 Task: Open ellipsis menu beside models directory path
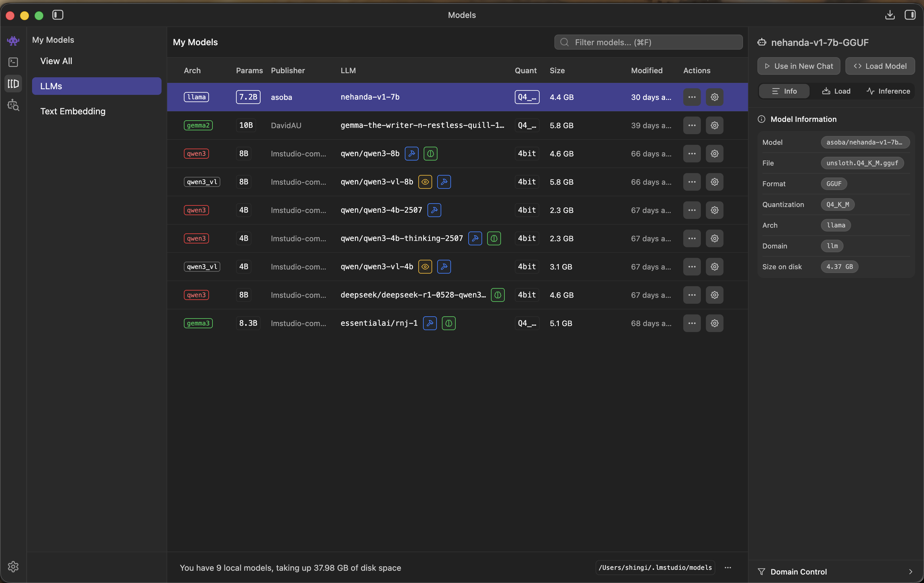point(728,568)
